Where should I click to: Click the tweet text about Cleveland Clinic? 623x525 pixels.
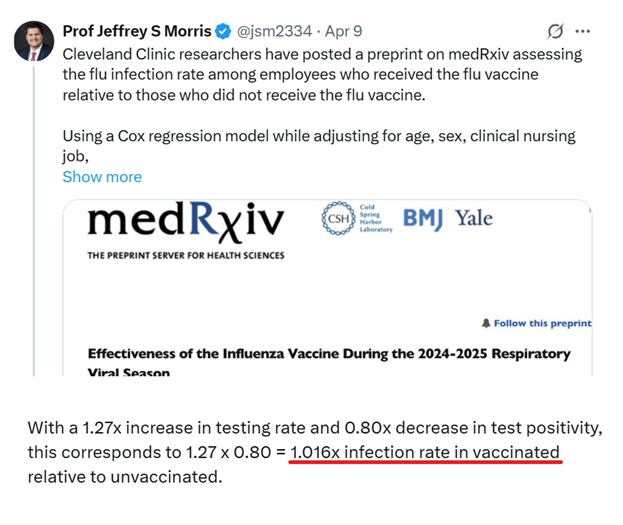click(322, 75)
